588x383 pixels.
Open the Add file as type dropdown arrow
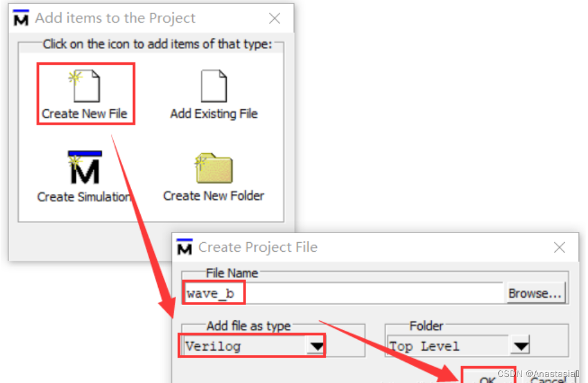(316, 346)
